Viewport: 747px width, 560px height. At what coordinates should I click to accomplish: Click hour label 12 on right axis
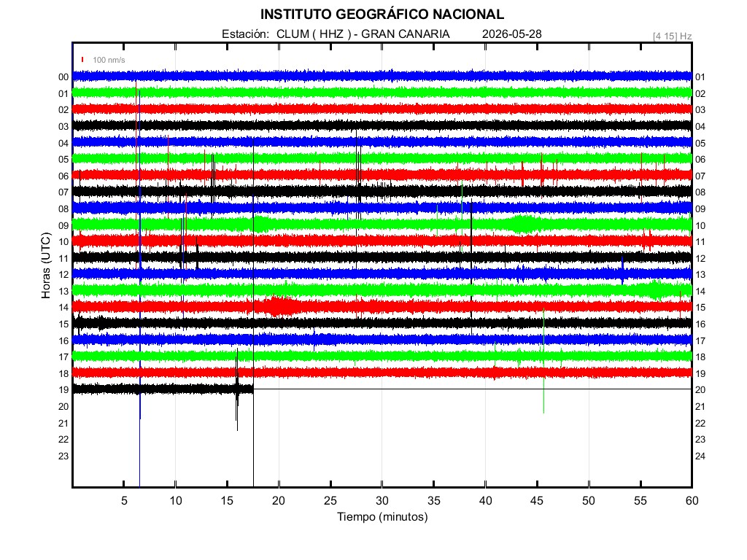(x=700, y=258)
